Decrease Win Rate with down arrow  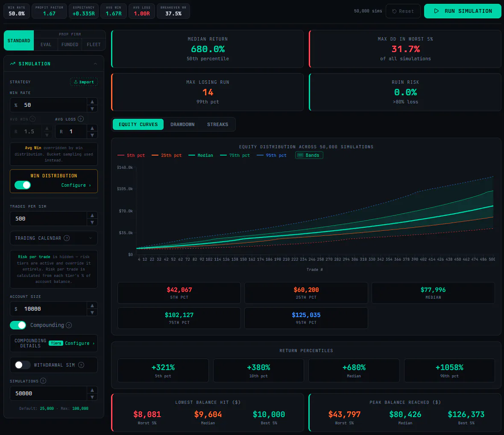coord(92,109)
